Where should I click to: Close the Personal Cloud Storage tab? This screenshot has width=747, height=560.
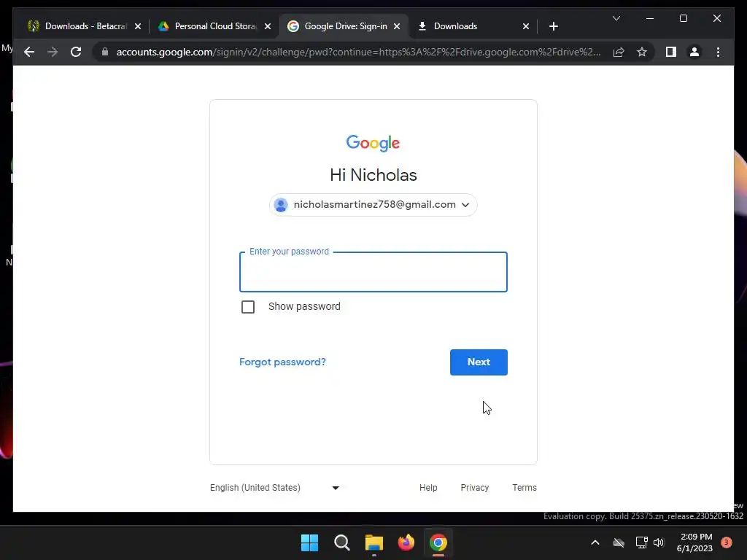tap(268, 26)
